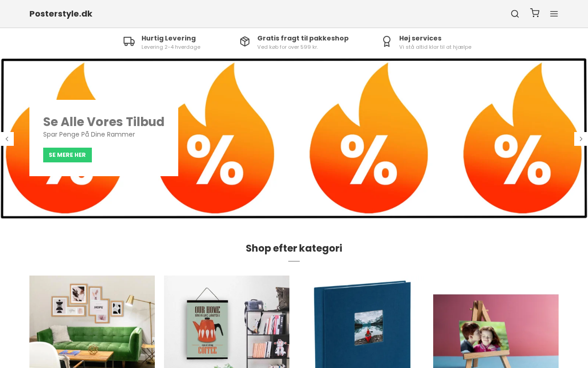Click the flame percent sale banner
Screen dimensions: 588x368
pyautogui.click(x=367, y=138)
